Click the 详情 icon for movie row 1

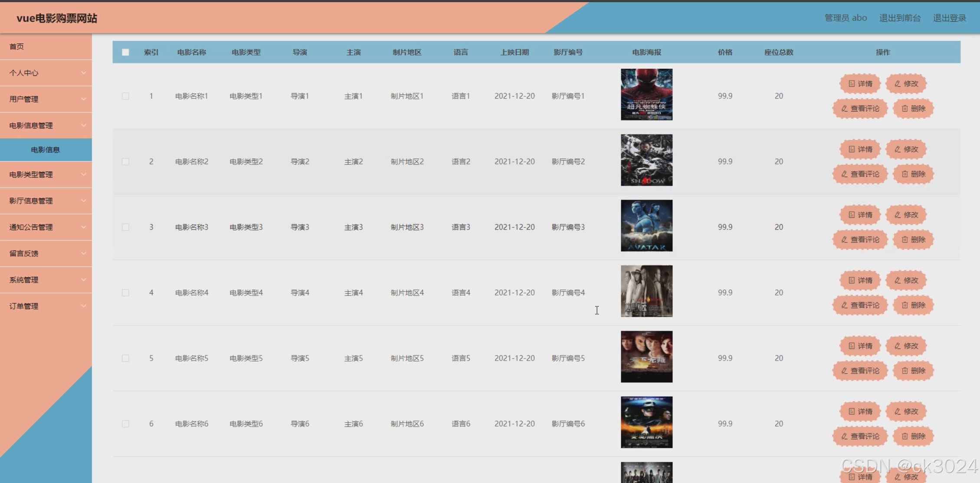852,84
